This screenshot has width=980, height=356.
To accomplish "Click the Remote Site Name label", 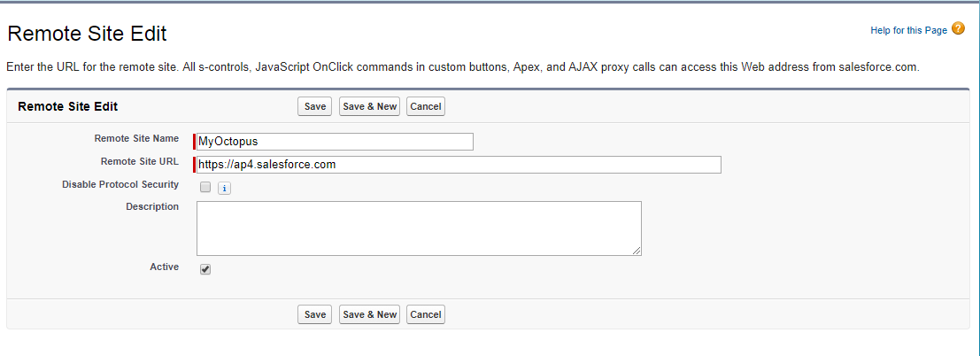I will click(136, 138).
